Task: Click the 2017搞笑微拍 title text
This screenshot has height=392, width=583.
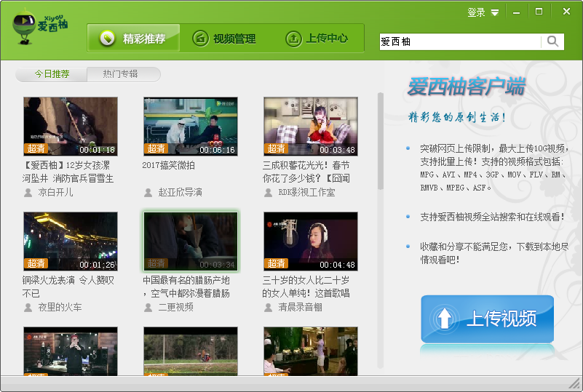Action: [168, 165]
